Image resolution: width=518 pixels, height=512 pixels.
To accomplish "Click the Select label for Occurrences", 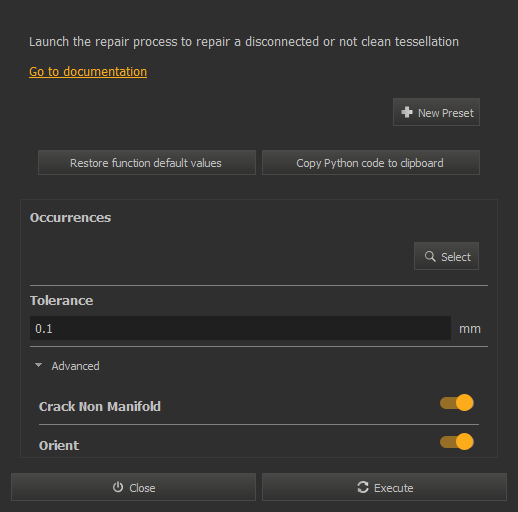I will tap(456, 257).
